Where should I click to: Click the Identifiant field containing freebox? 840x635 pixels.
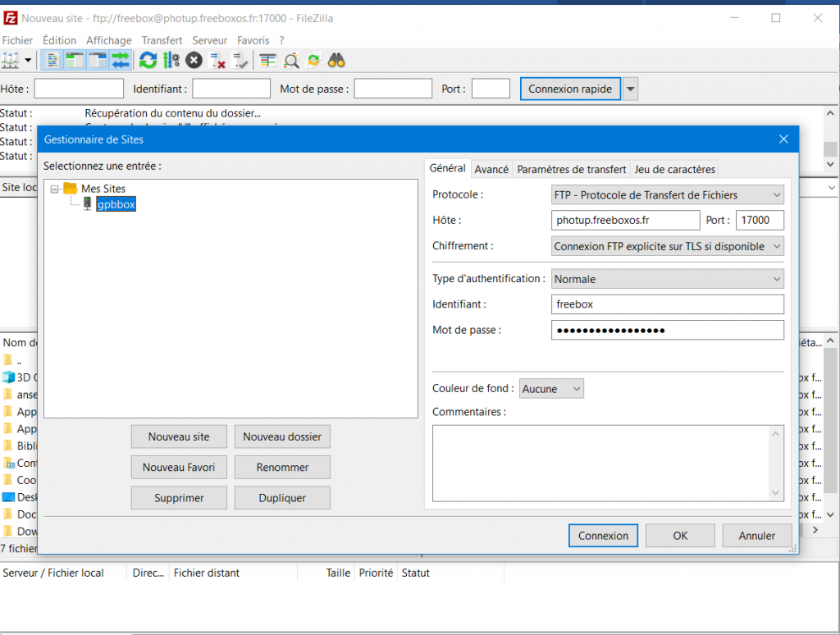(x=668, y=304)
